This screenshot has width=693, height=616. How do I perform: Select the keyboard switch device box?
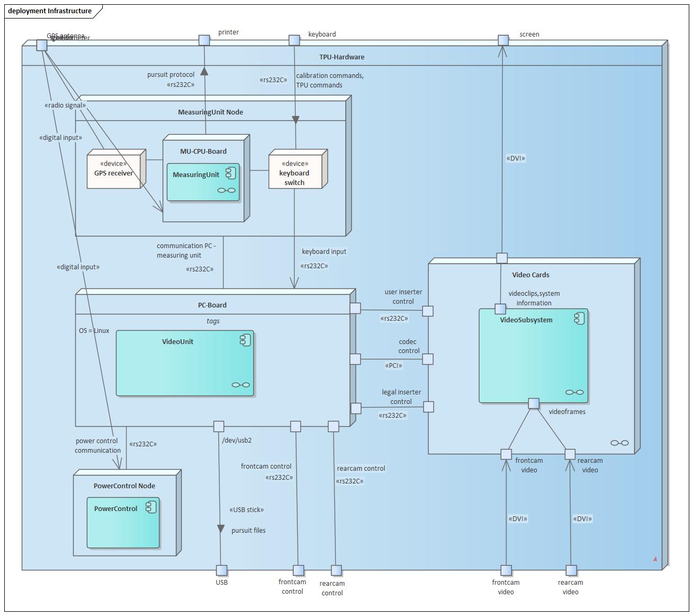coord(298,169)
